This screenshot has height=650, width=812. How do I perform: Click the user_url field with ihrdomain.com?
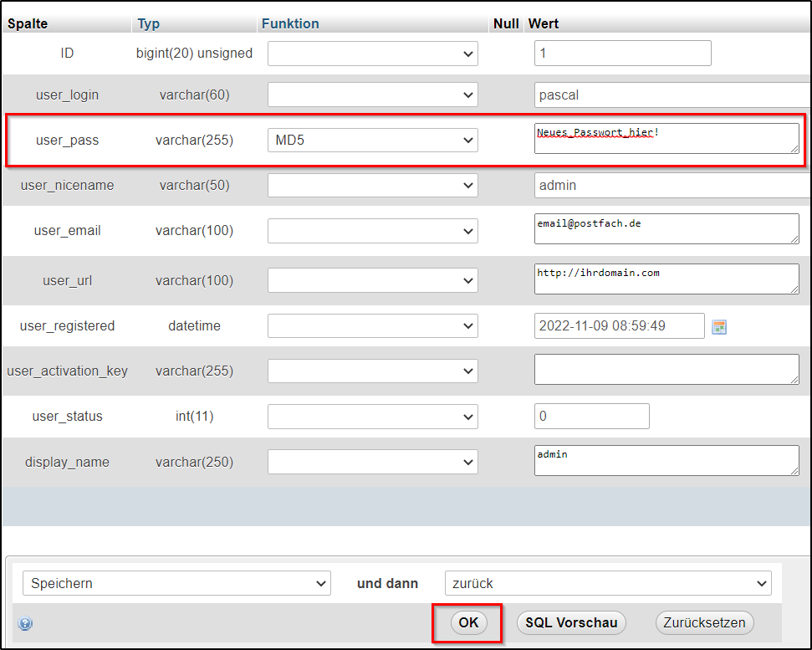point(666,279)
